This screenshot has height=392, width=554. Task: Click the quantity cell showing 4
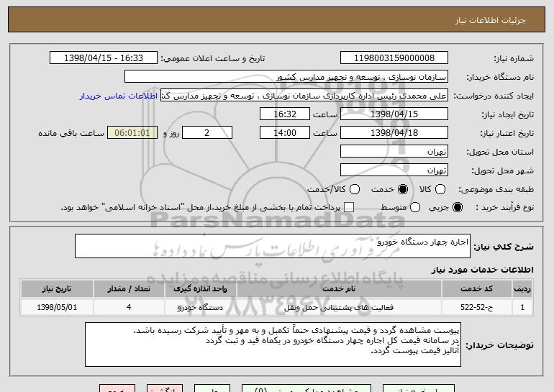(129, 307)
